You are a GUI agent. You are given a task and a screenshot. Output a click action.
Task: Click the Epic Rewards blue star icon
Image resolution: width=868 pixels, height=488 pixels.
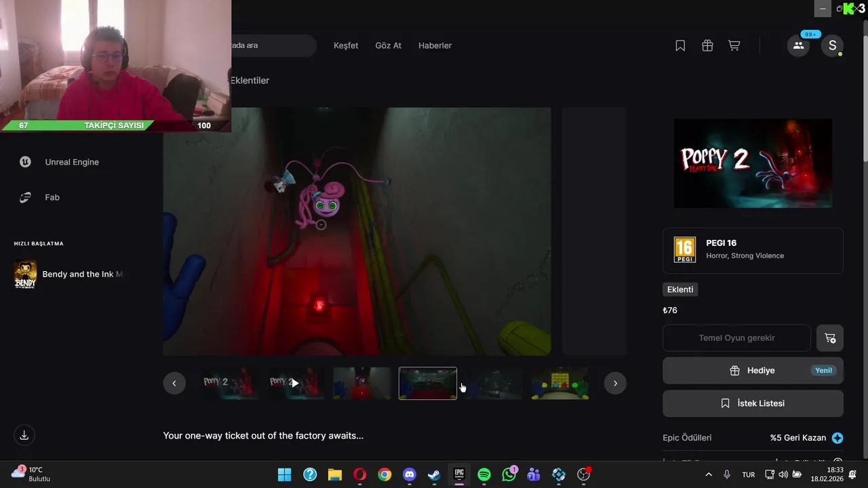point(837,438)
